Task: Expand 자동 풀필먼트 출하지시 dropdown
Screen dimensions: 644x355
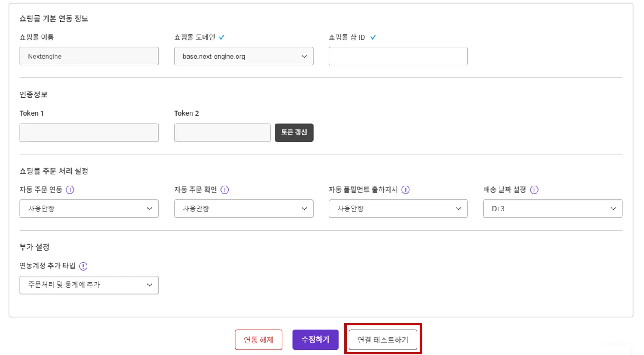Action: click(x=398, y=209)
